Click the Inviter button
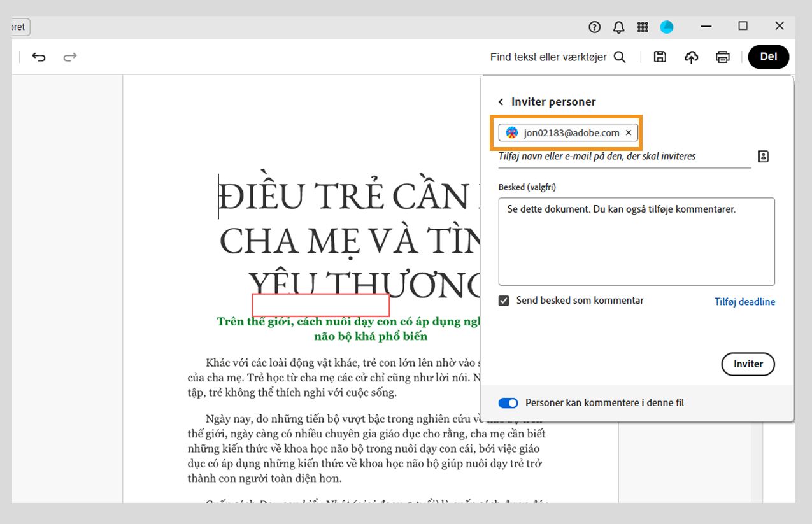This screenshot has width=812, height=524. (748, 364)
